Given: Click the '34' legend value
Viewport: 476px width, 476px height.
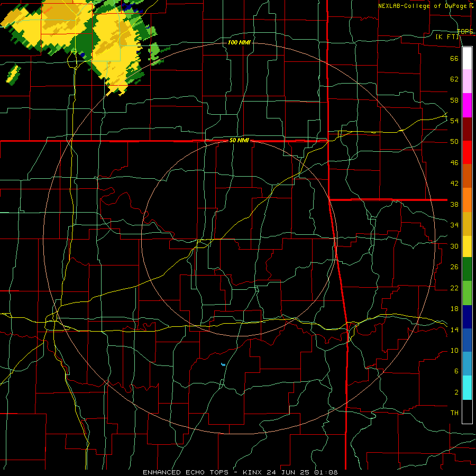Looking at the screenshot, I should tap(454, 225).
